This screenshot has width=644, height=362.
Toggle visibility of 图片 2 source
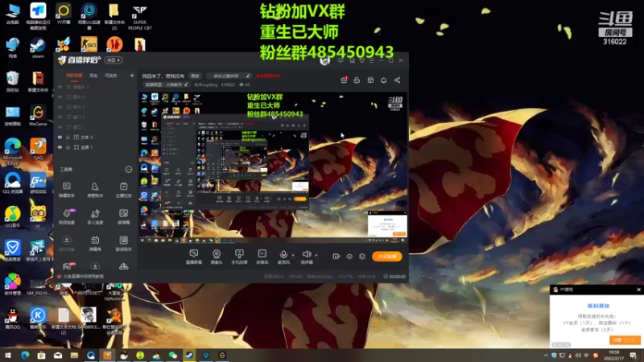[x=60, y=107]
